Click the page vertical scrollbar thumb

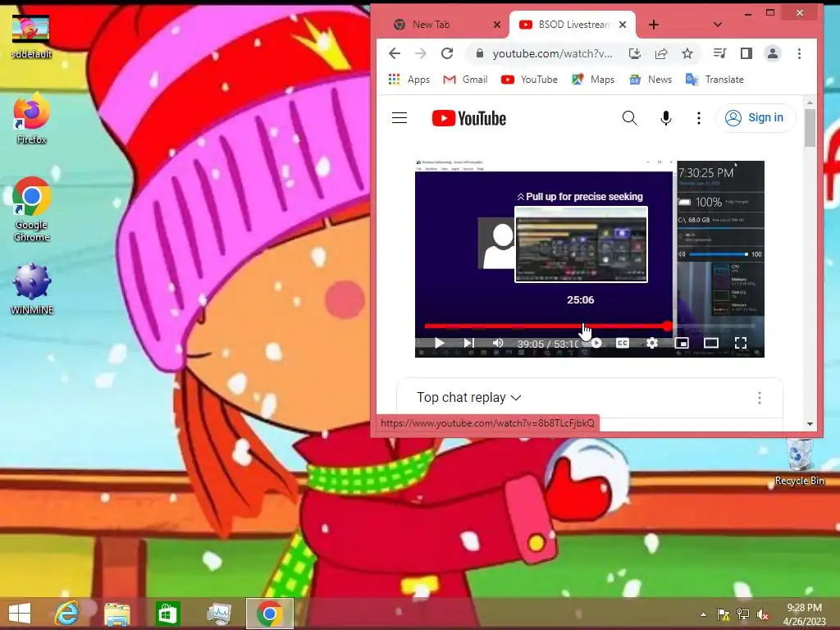[x=810, y=127]
